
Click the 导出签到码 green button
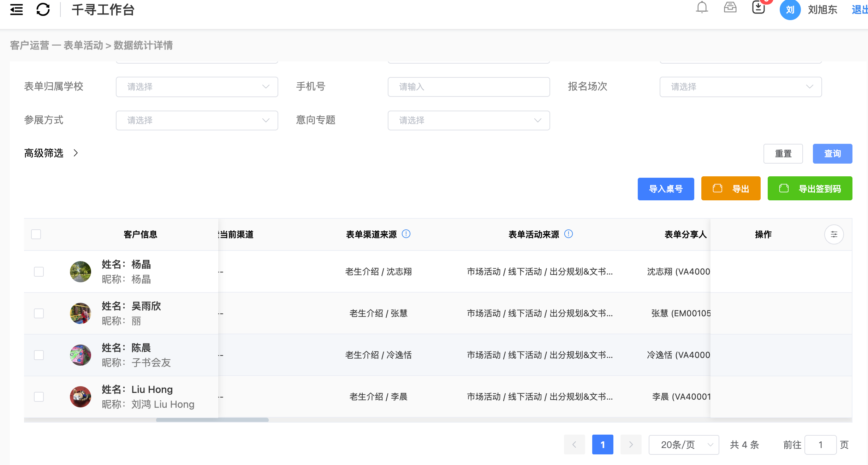click(x=809, y=189)
